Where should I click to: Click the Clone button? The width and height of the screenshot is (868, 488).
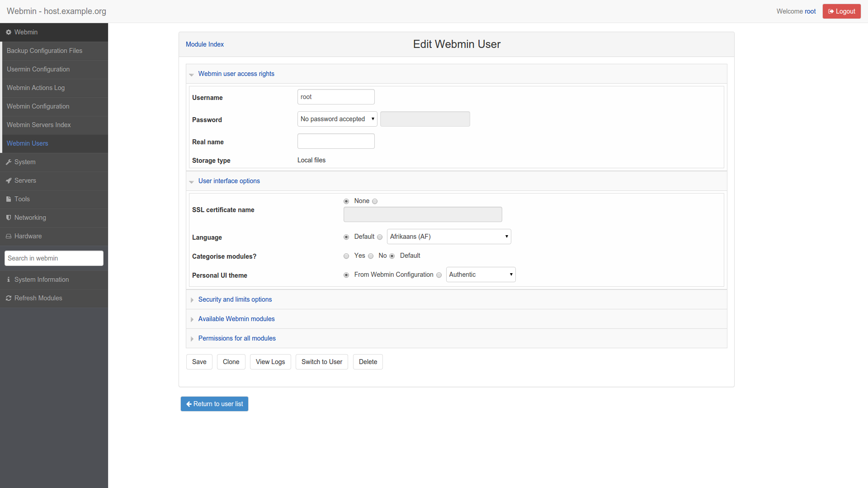point(231,362)
